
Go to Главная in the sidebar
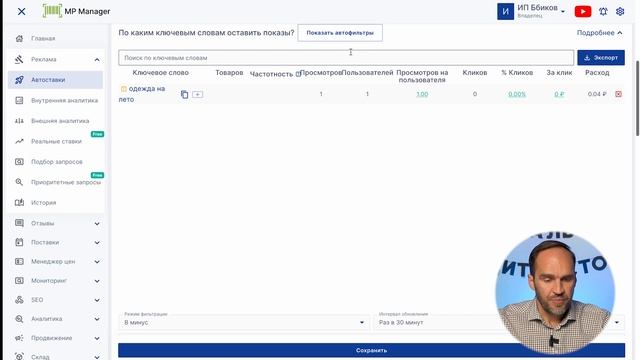click(43, 38)
